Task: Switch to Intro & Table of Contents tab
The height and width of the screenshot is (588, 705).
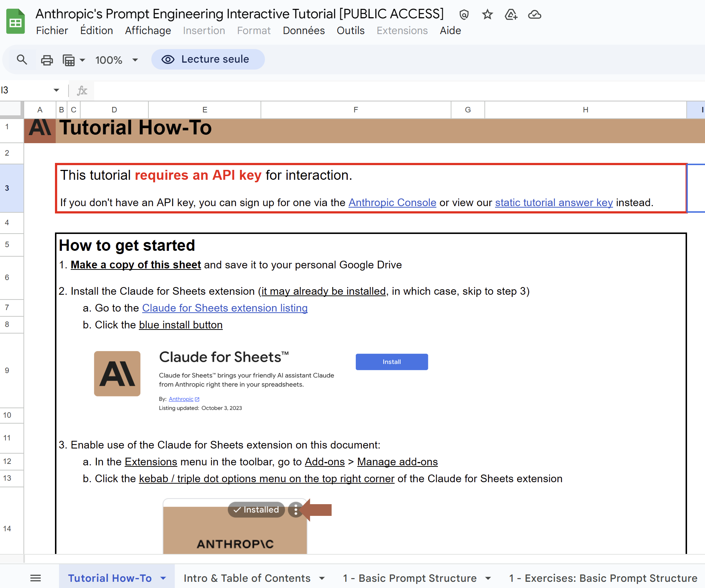Action: coord(247,578)
